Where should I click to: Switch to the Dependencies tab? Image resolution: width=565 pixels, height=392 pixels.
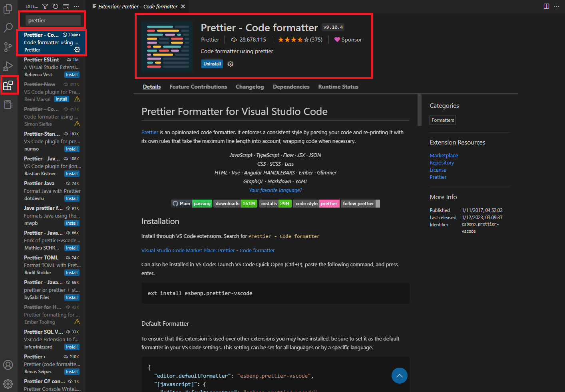point(291,87)
